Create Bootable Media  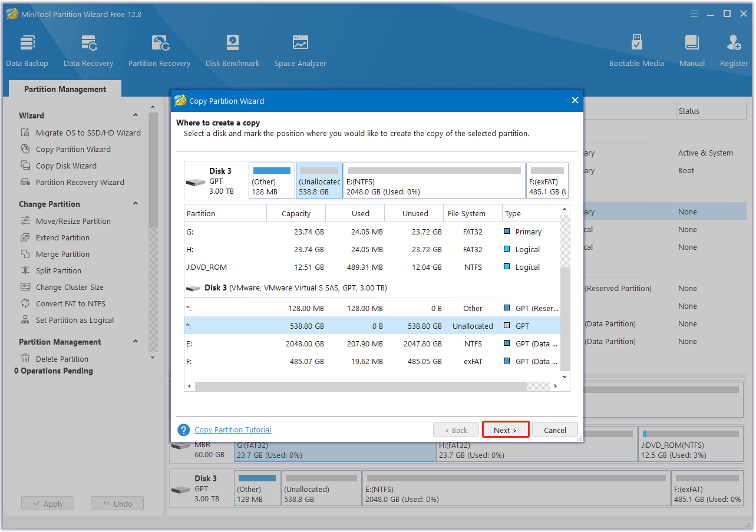[x=636, y=51]
